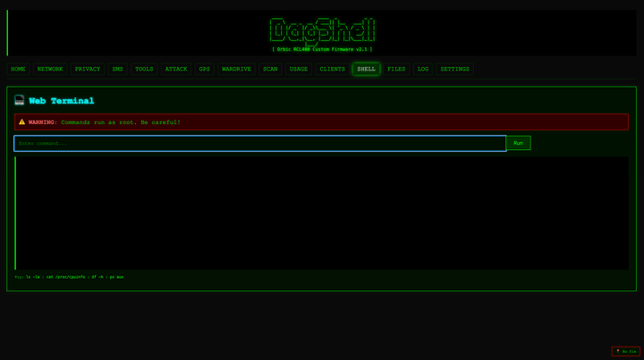This screenshot has height=360, width=644.
Task: Switch to the FILES tab
Action: click(x=396, y=69)
